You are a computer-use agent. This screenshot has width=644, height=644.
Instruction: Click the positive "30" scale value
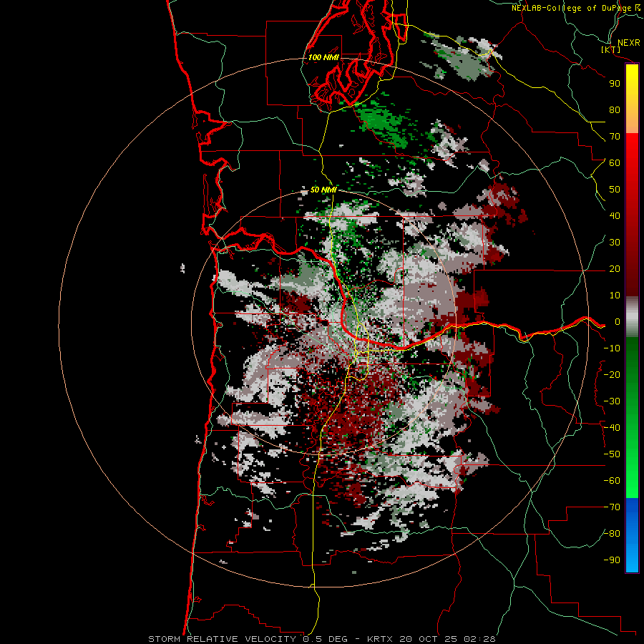point(615,243)
